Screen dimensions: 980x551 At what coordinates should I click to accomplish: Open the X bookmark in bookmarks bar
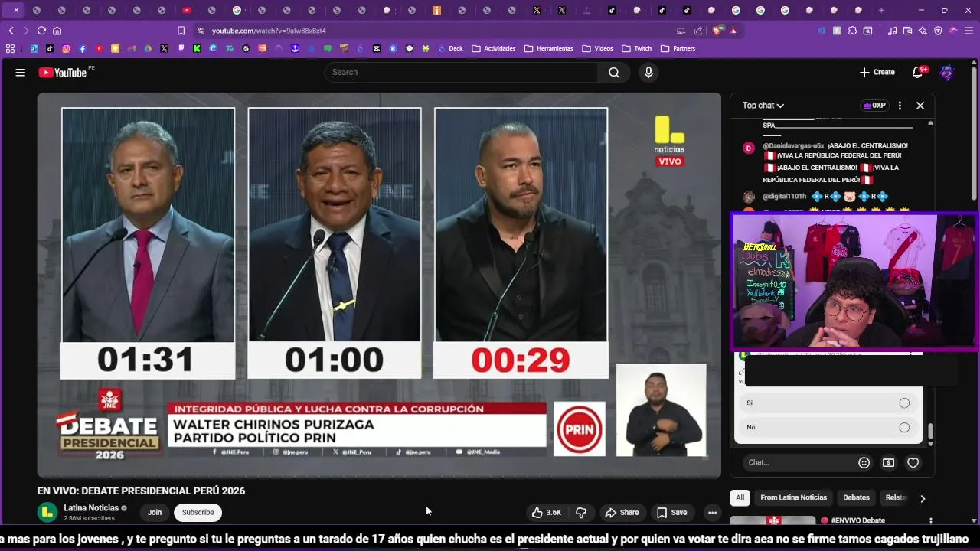164,48
